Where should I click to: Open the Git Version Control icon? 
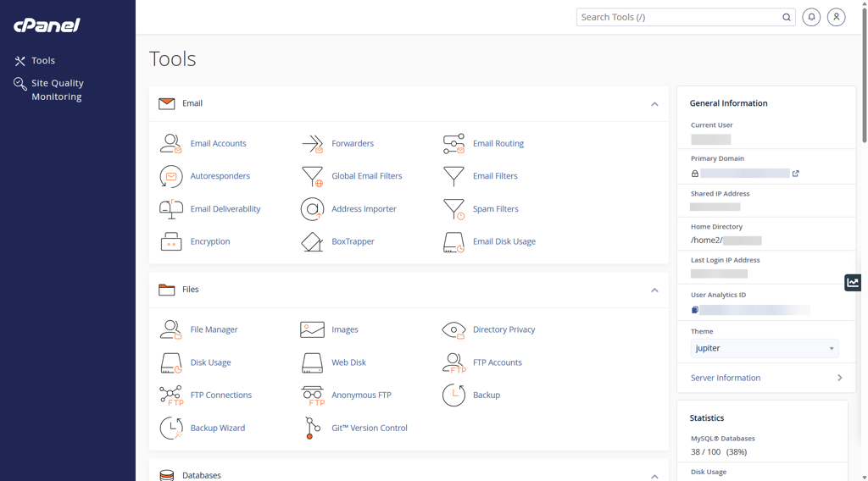312,428
